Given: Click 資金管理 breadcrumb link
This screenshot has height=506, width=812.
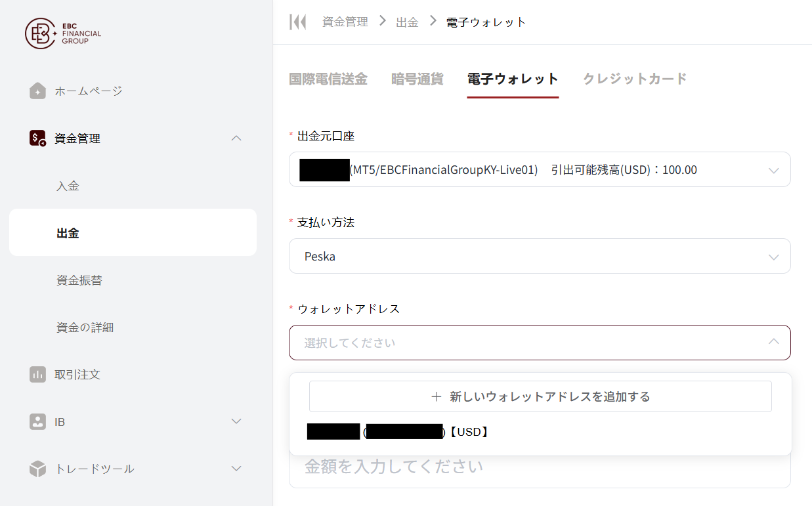Looking at the screenshot, I should pyautogui.click(x=345, y=22).
